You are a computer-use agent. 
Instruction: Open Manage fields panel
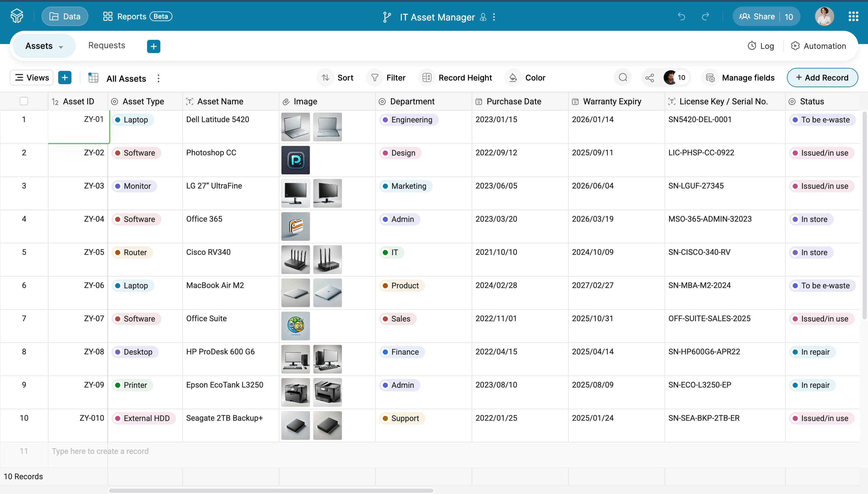click(741, 78)
